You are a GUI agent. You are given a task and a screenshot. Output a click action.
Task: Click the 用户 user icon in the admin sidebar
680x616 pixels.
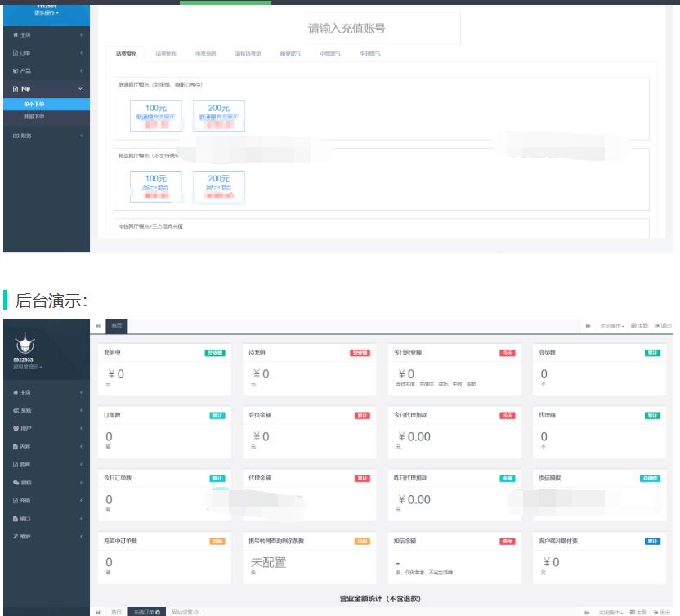tap(14, 428)
